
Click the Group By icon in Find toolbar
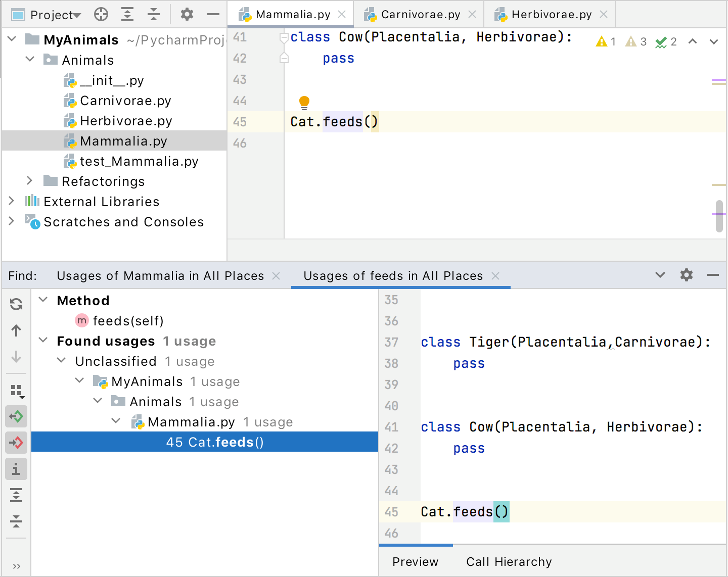(16, 391)
